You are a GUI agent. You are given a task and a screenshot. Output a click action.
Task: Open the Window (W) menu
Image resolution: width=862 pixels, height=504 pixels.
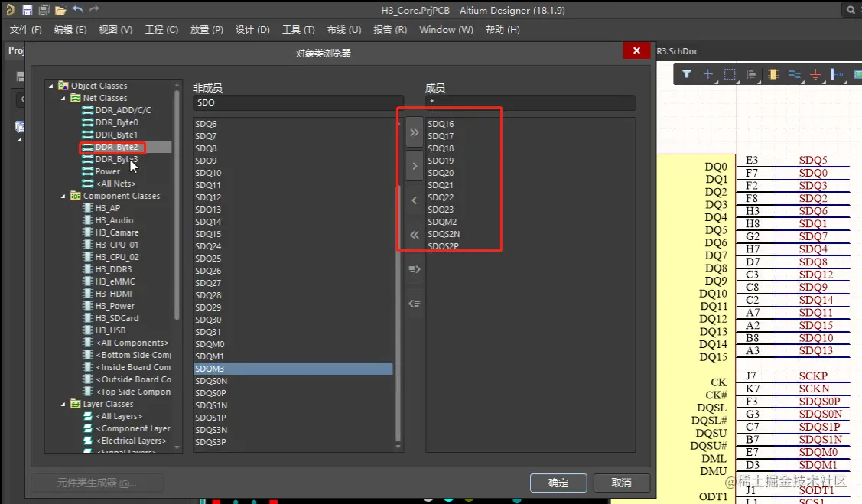click(446, 30)
